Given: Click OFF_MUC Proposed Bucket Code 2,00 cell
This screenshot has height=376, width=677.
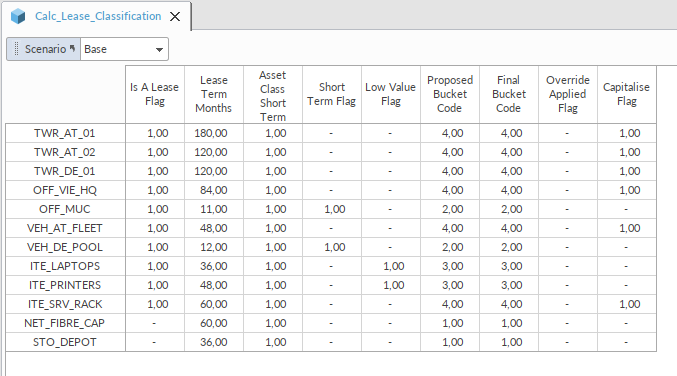Looking at the screenshot, I should (x=450, y=209).
